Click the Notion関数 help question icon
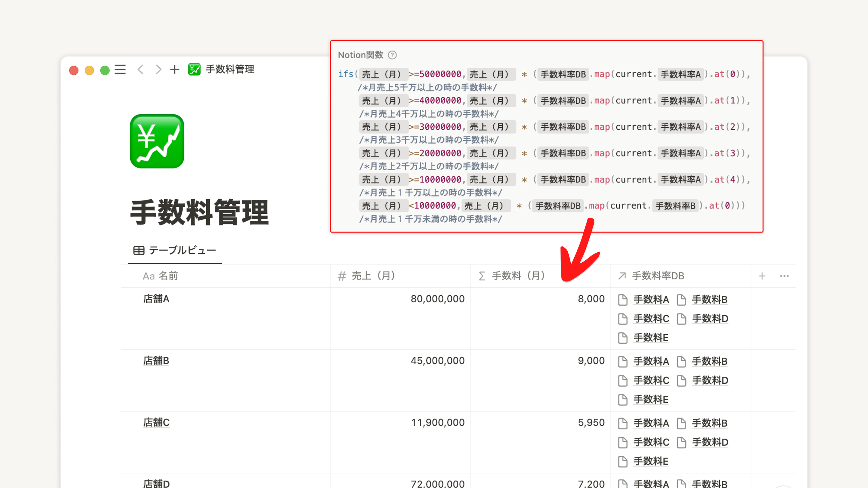This screenshot has height=488, width=868. pos(392,55)
